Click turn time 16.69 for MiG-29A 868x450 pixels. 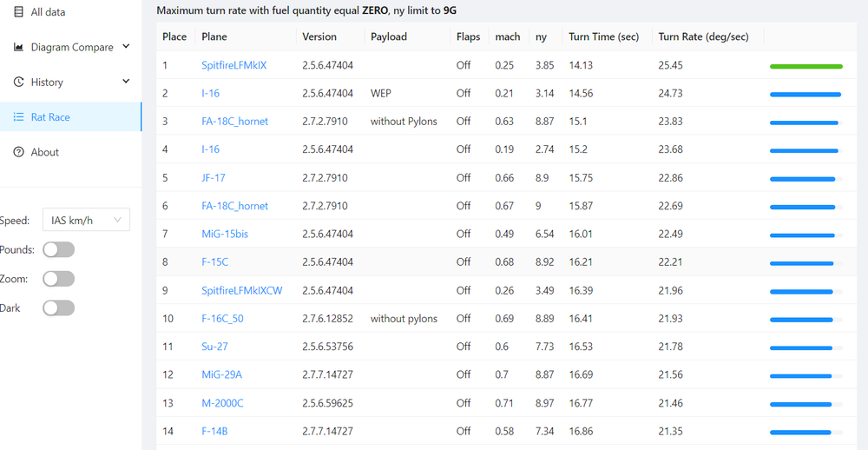click(x=581, y=375)
